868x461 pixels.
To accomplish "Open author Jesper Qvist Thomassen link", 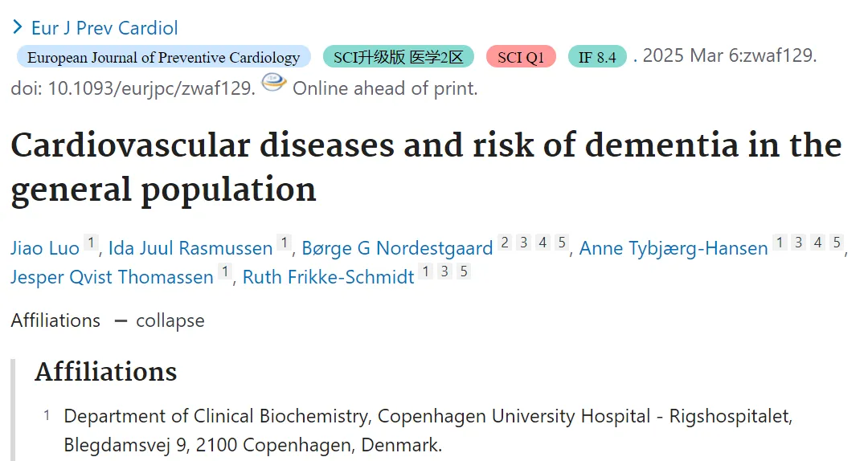I will (112, 277).
